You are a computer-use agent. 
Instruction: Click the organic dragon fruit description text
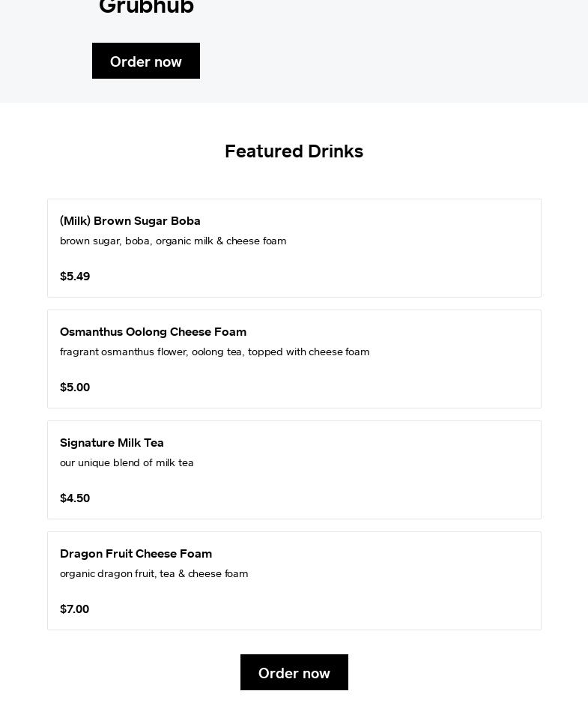click(x=154, y=573)
